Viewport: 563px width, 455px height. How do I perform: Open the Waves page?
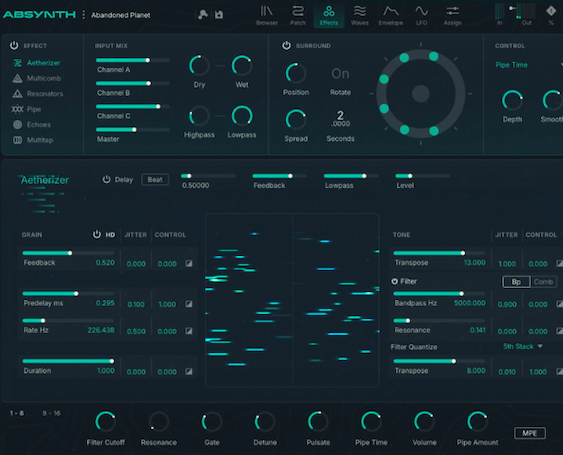click(359, 15)
